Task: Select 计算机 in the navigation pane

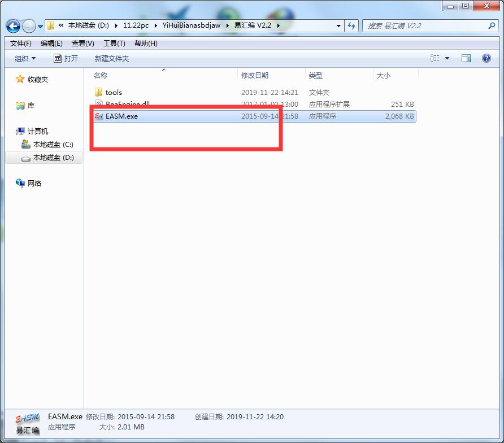Action: pyautogui.click(x=38, y=131)
